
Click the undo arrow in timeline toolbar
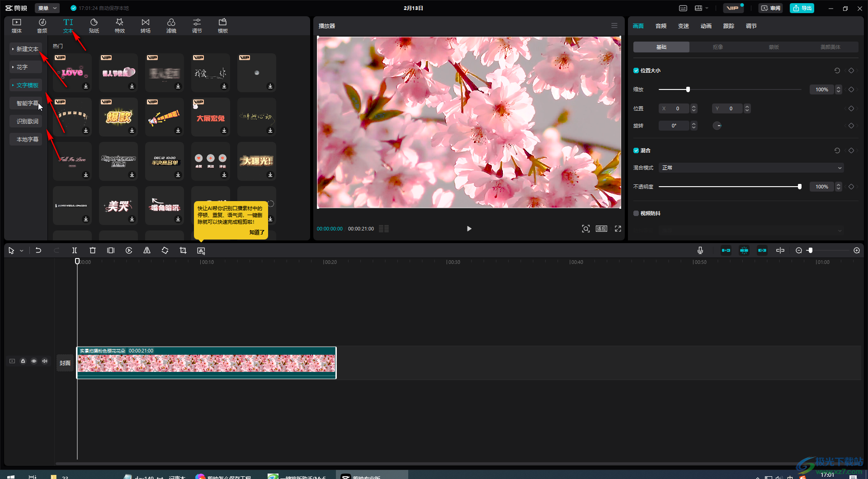[38, 250]
